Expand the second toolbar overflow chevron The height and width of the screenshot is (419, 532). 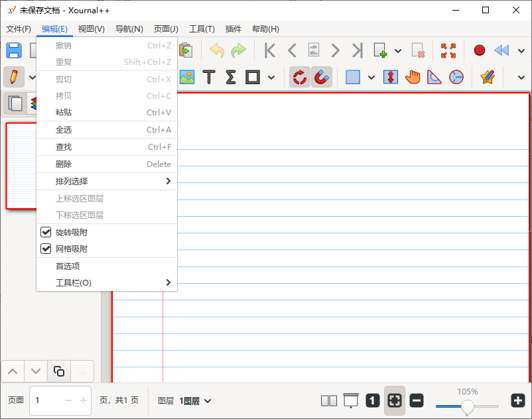(x=521, y=78)
